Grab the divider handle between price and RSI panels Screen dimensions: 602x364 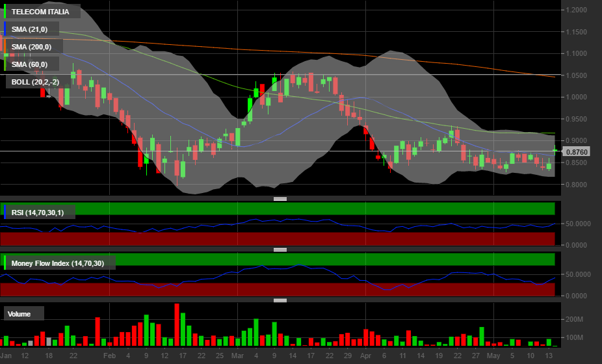[x=280, y=199]
